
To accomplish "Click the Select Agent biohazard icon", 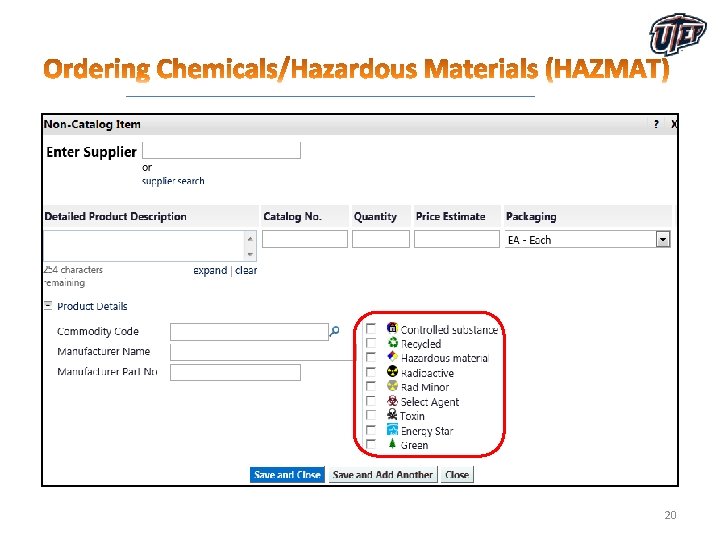I will [392, 400].
